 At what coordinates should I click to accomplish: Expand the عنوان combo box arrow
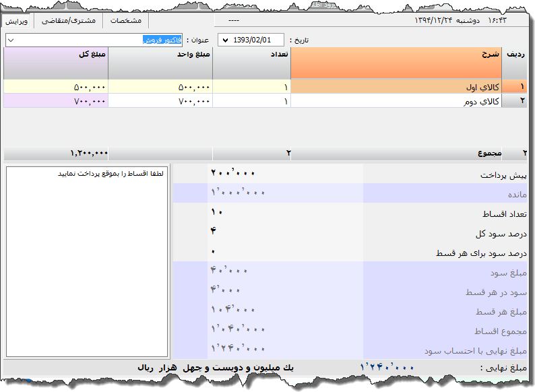(10, 40)
